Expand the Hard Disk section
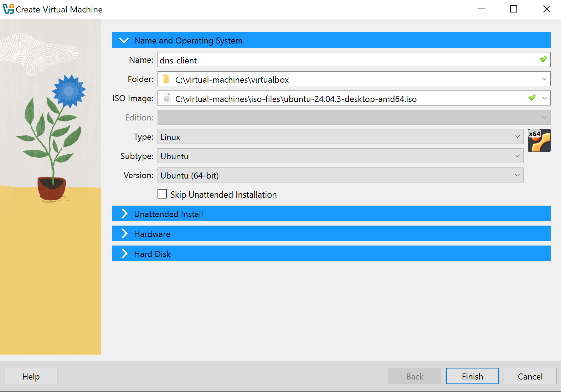 coord(331,254)
